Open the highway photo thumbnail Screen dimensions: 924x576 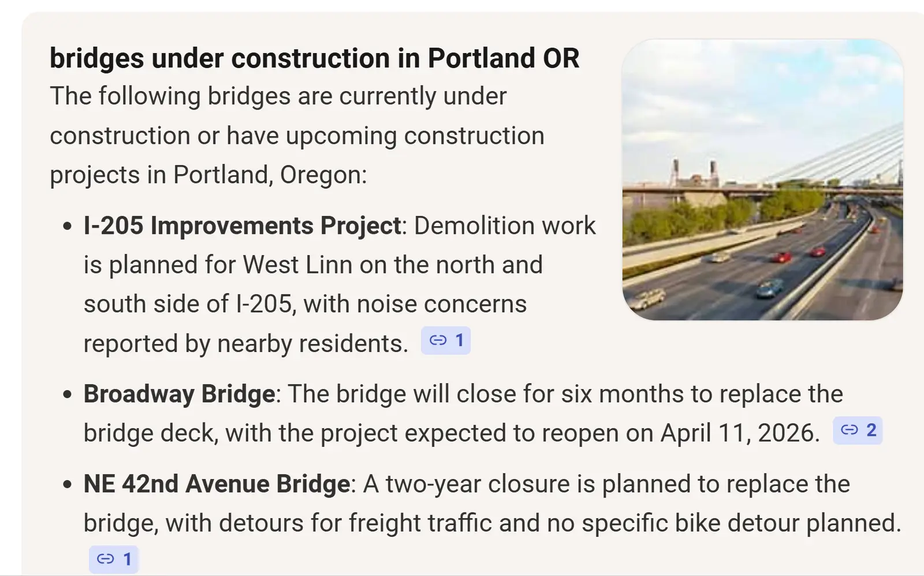pyautogui.click(x=763, y=179)
